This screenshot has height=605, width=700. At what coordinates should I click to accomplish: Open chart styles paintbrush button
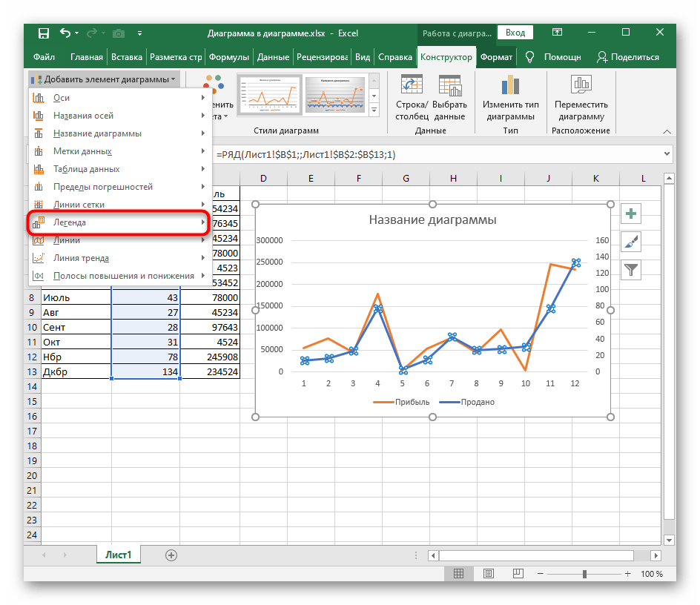pos(630,242)
